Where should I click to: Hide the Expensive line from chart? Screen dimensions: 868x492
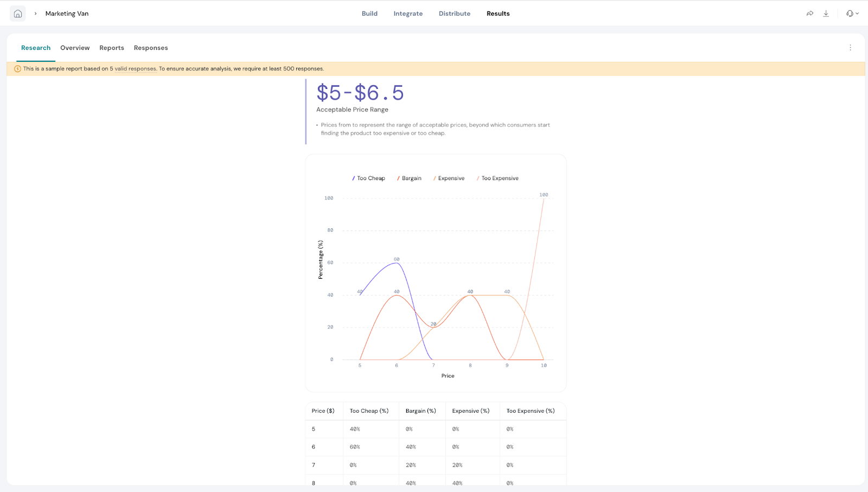click(x=449, y=178)
